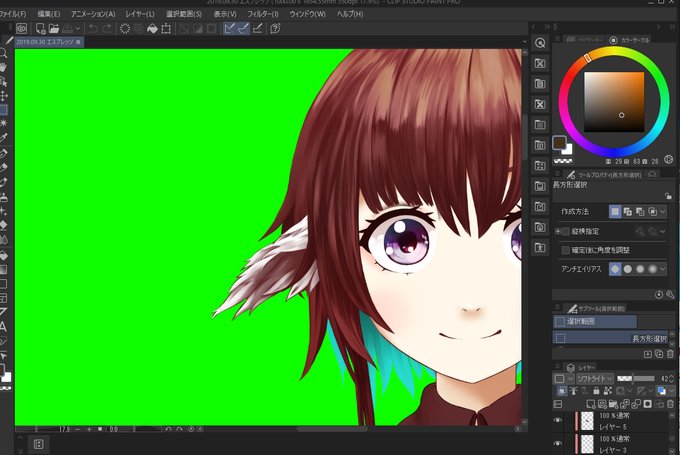Click the Duplicate sub tool icon

point(659,354)
